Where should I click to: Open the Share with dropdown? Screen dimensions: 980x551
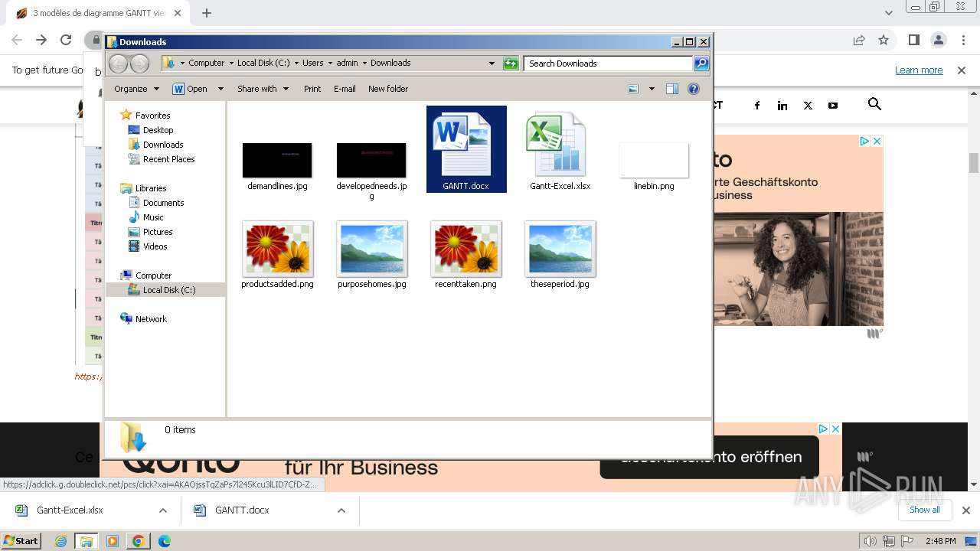coord(263,89)
